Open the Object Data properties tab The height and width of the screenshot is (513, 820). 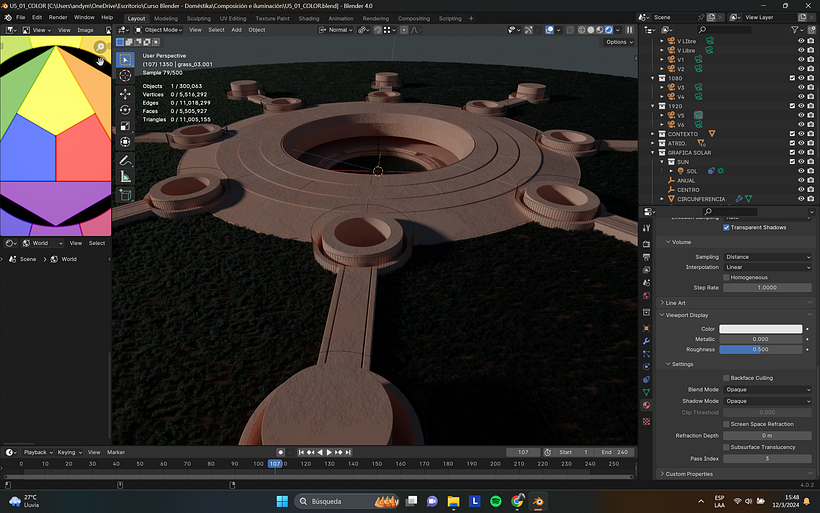click(646, 392)
